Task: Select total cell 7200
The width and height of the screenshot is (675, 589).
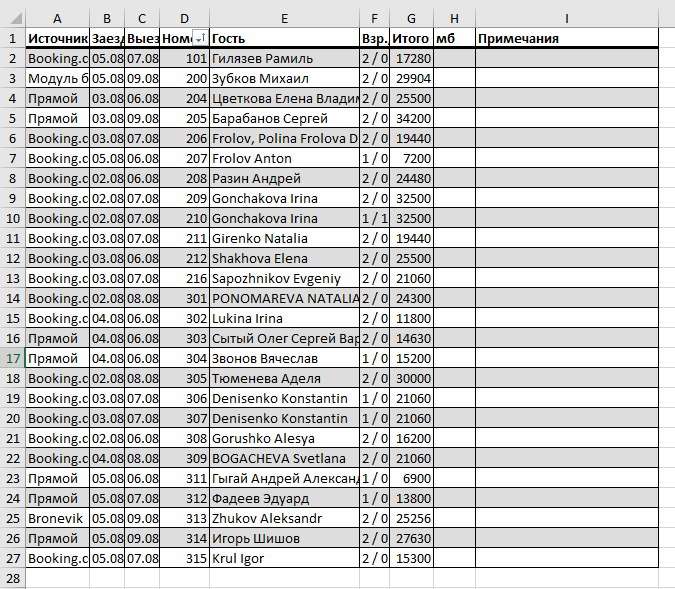Action: (x=411, y=158)
